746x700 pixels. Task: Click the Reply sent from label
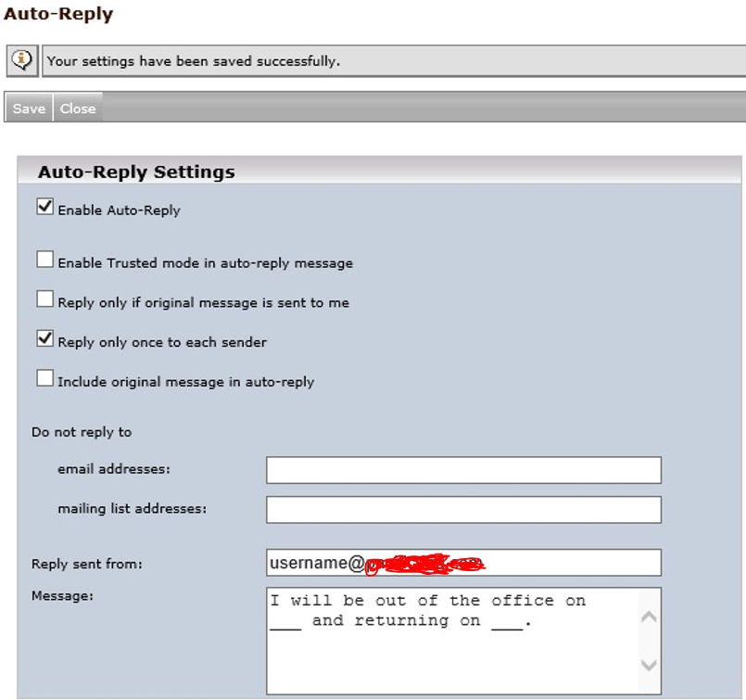click(86, 564)
